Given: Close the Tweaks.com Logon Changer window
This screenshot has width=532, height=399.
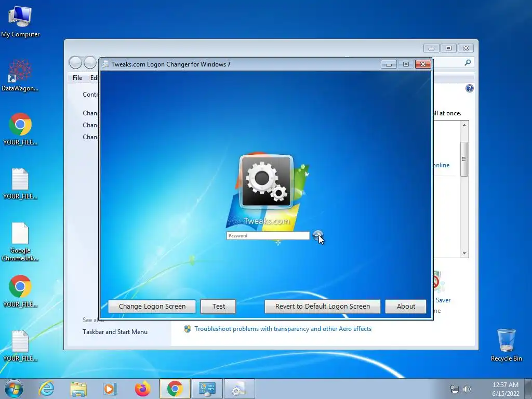Looking at the screenshot, I should point(423,64).
